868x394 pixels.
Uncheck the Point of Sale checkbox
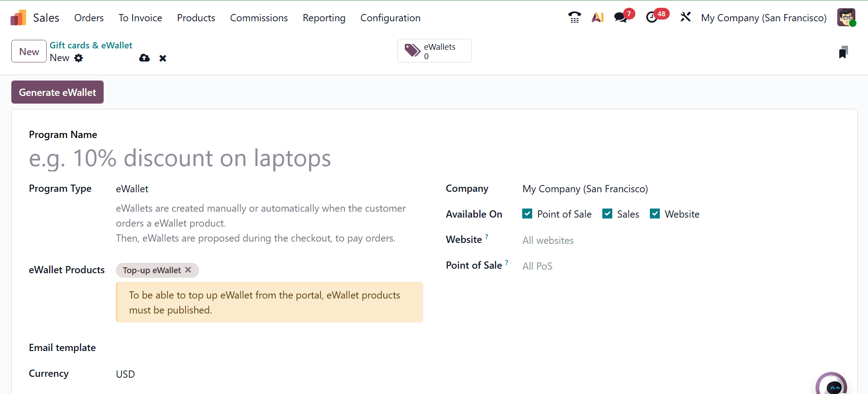tap(527, 214)
